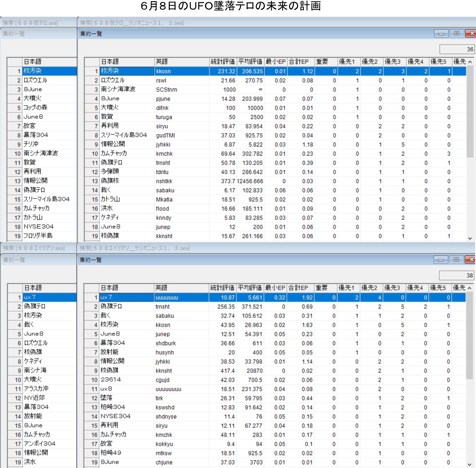Click 英語 column header in bottom table
The width and height of the screenshot is (476, 468).
pos(181,288)
